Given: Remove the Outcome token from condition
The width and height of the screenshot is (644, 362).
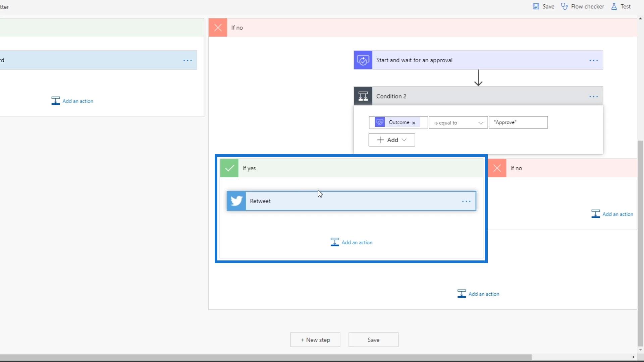Looking at the screenshot, I should pos(414,123).
